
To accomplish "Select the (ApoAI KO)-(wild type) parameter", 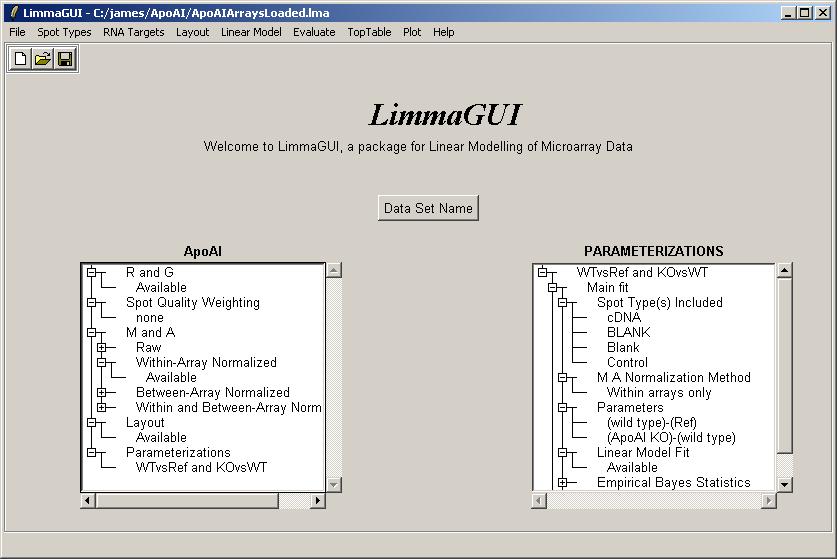I will click(670, 438).
